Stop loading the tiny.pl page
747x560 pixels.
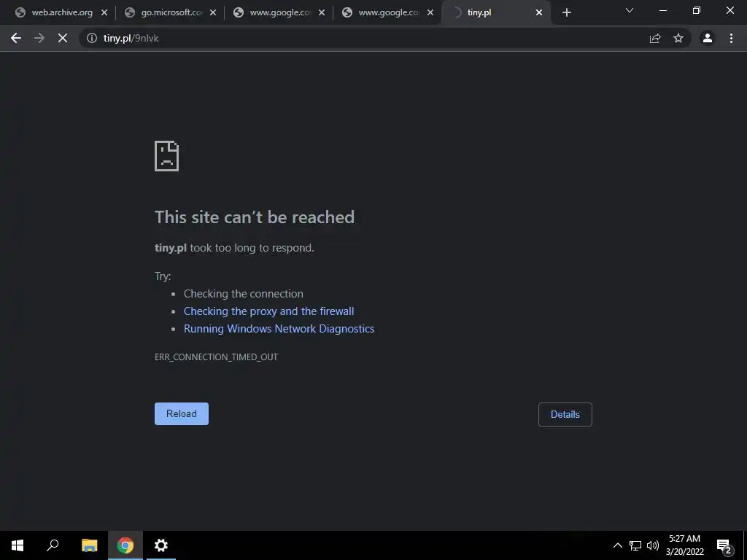tap(63, 38)
